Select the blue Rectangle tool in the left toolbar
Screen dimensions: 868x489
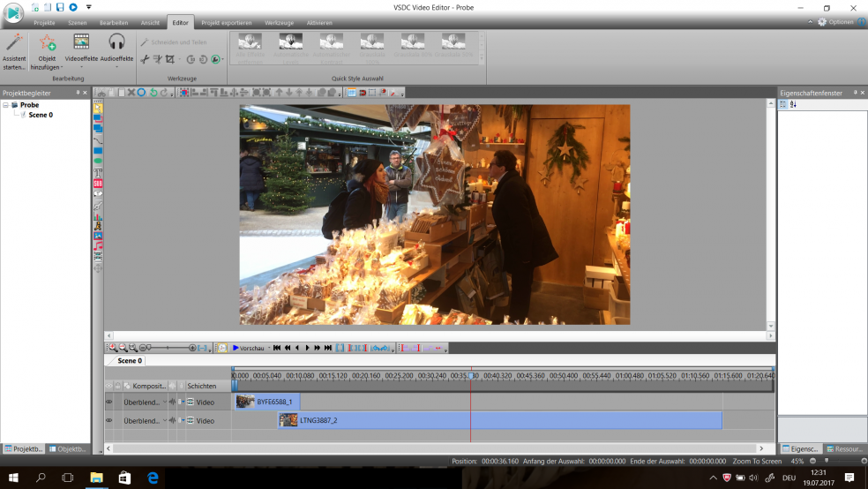point(98,151)
